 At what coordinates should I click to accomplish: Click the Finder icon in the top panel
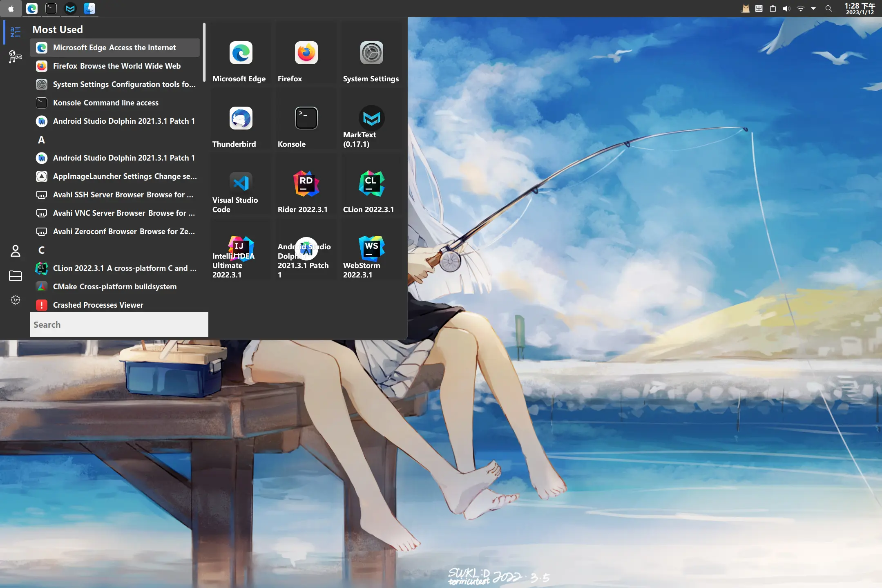coord(89,9)
